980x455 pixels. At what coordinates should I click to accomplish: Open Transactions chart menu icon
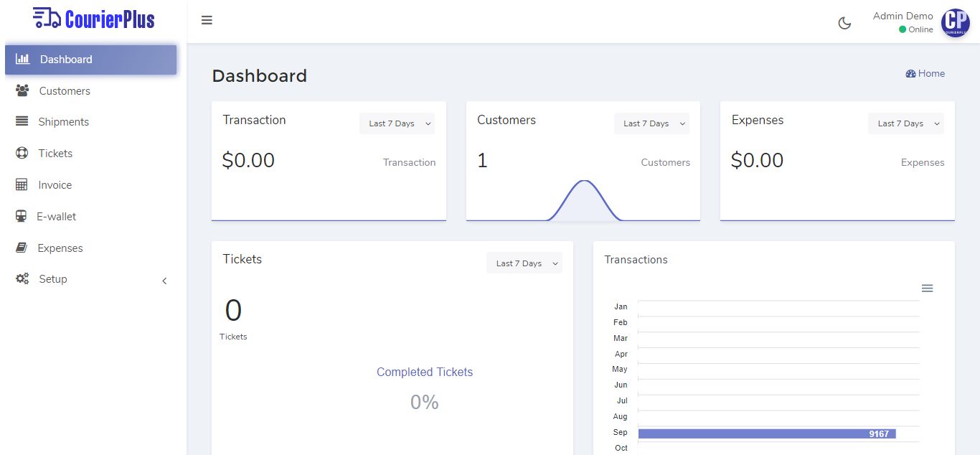pos(927,289)
